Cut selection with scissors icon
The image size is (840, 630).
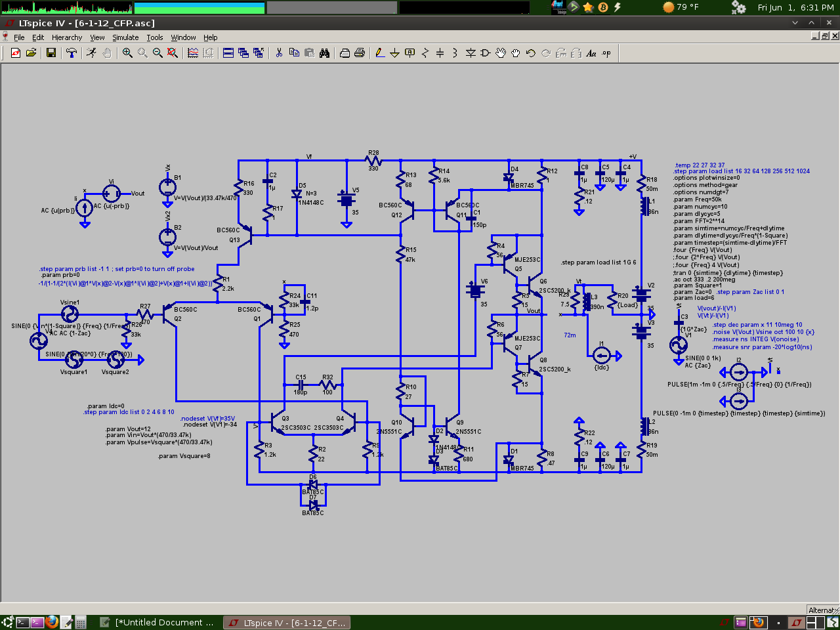[x=279, y=52]
